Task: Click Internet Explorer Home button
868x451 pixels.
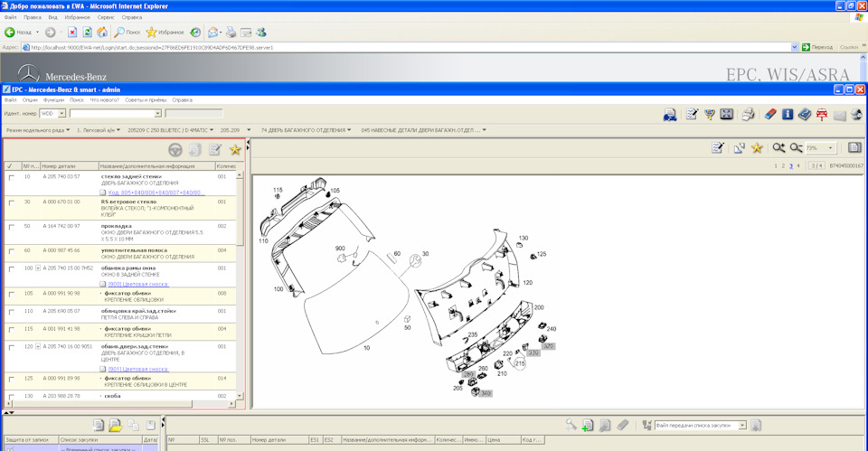Action: [x=102, y=33]
